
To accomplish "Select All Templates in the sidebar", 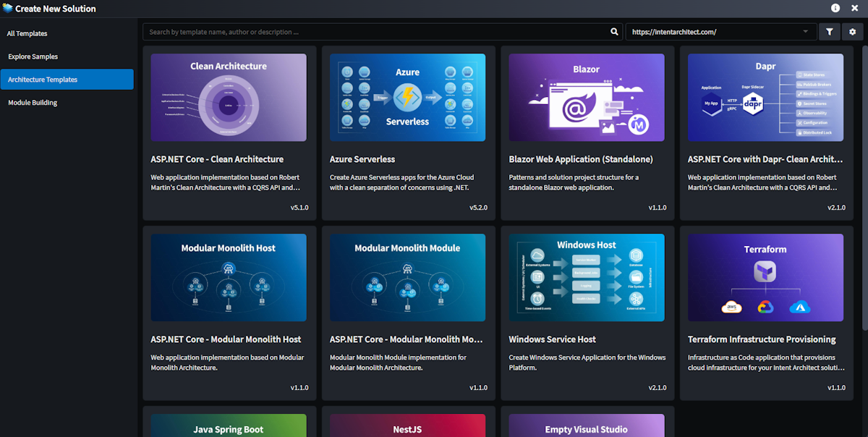I will click(27, 33).
